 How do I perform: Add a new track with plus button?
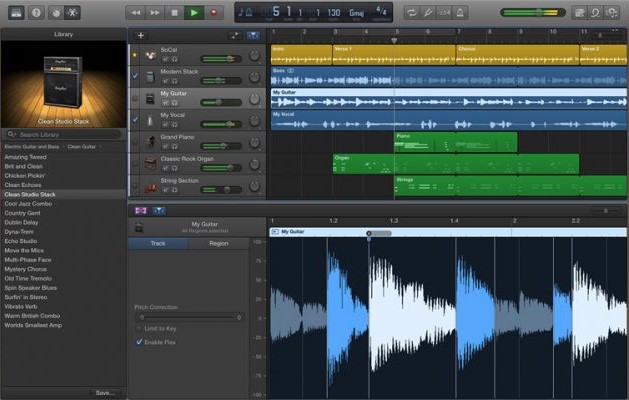click(x=141, y=35)
